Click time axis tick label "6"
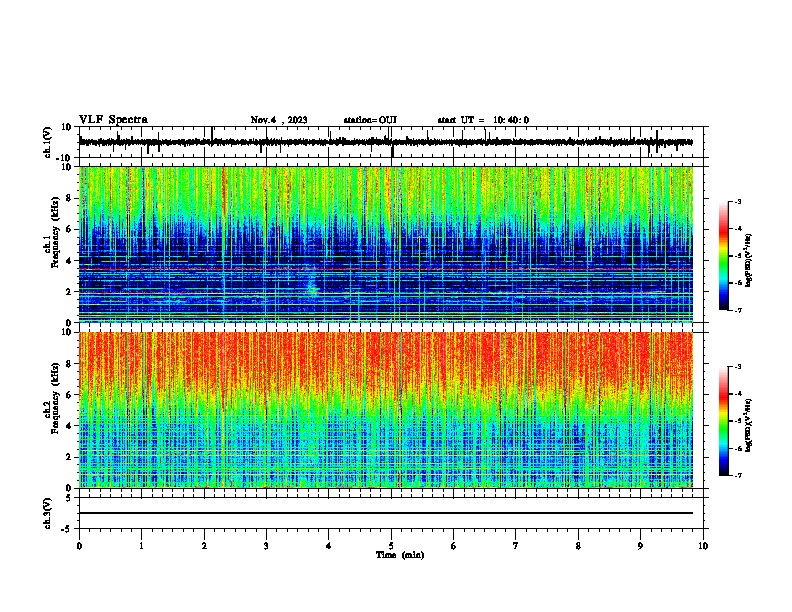The width and height of the screenshot is (792, 612). [454, 546]
